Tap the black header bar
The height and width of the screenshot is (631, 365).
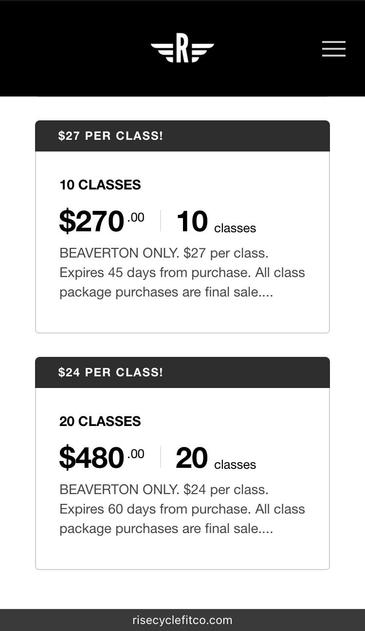(x=182, y=48)
